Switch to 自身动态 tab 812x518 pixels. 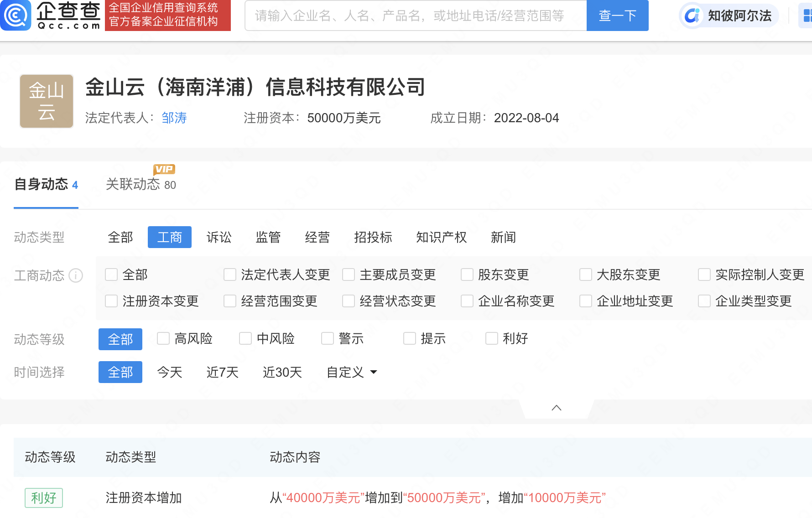[46, 184]
